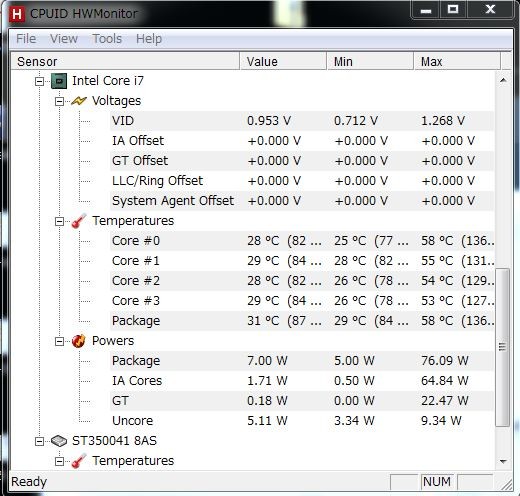The height and width of the screenshot is (496, 520).
Task: Click the thermometer icon under ST350041 8AS
Action: pos(79,461)
